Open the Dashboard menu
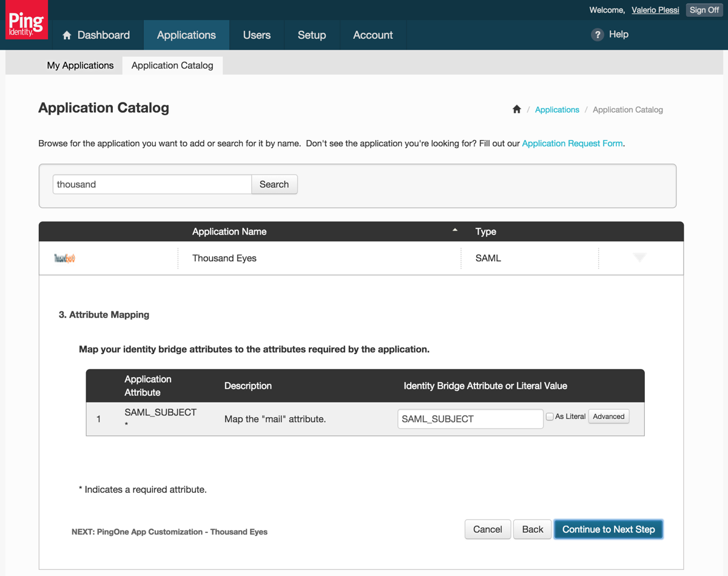728x576 pixels. 96,35
